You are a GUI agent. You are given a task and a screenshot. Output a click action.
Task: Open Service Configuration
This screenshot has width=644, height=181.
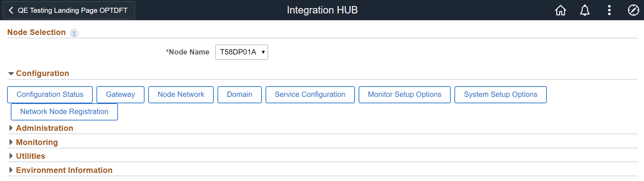[310, 95]
